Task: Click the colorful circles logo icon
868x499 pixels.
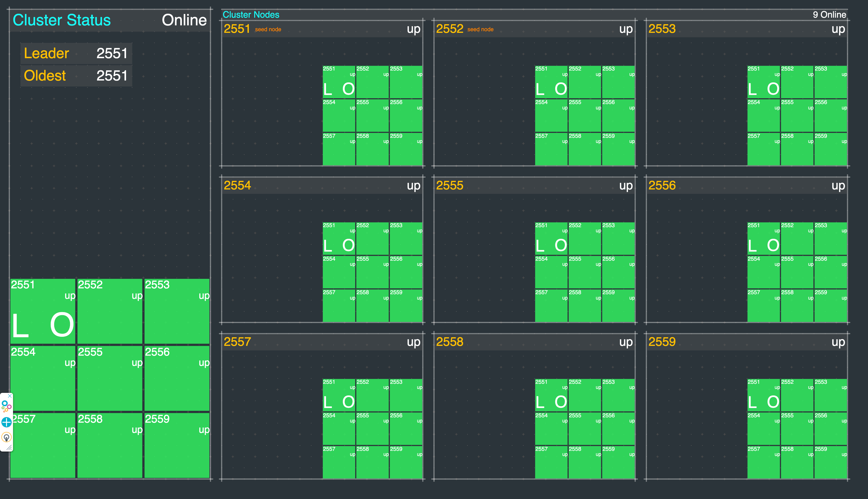Action: click(6, 406)
